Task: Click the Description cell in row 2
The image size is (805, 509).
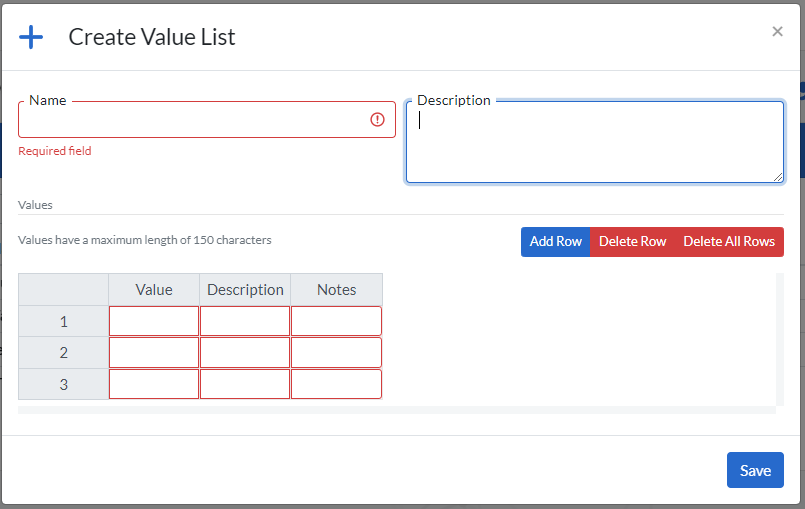Action: pos(245,352)
